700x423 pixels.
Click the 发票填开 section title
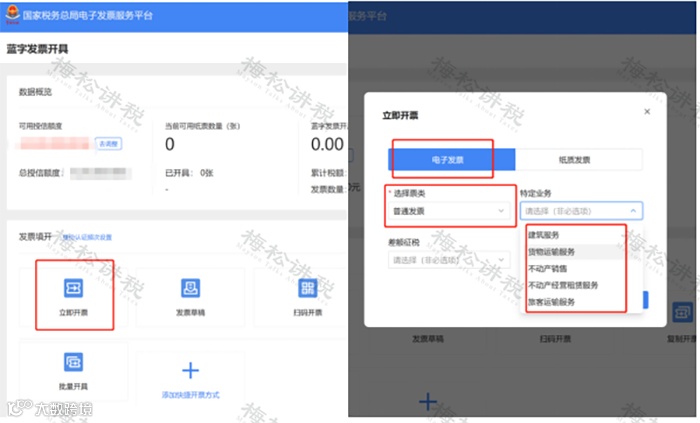click(35, 237)
